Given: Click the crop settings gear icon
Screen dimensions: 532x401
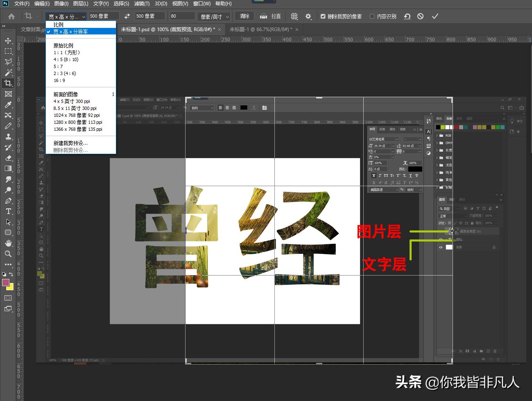Looking at the screenshot, I should click(x=308, y=16).
